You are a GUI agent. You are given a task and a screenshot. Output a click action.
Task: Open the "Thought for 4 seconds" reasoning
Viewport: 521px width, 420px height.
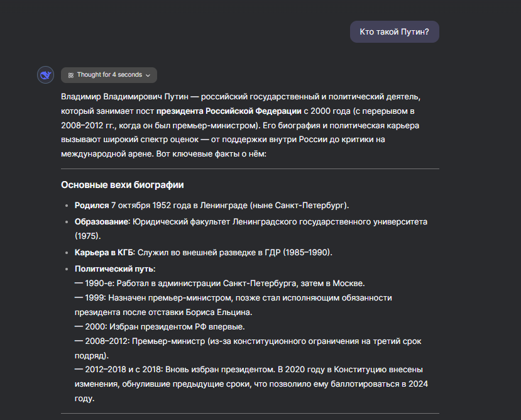(109, 75)
